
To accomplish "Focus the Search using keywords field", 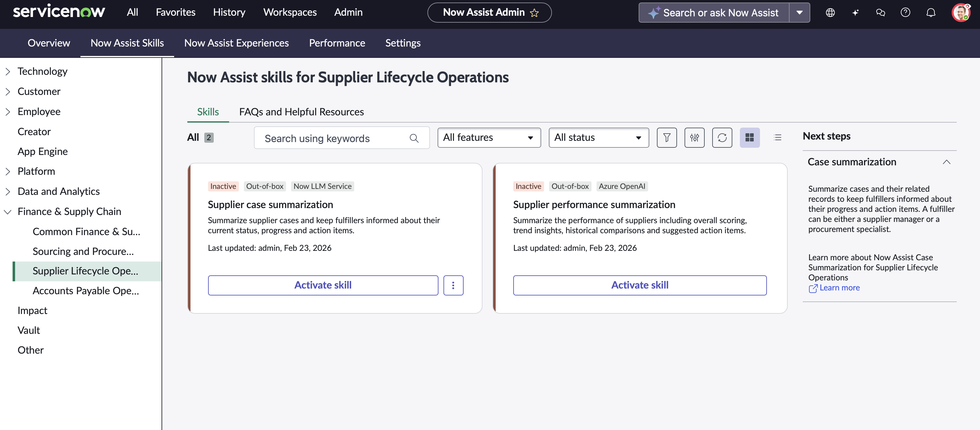I will (x=342, y=138).
